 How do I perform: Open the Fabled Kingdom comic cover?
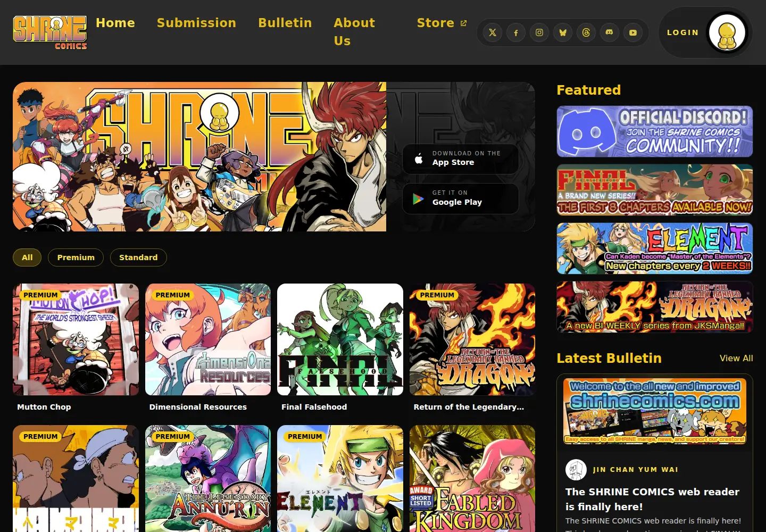click(472, 479)
